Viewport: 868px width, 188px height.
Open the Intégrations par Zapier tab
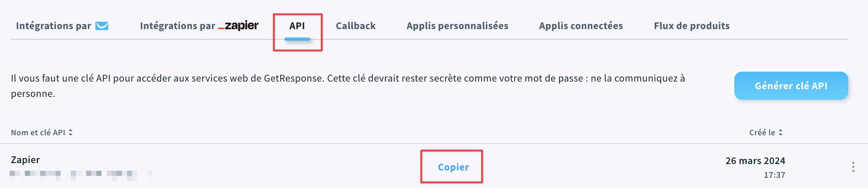click(199, 26)
